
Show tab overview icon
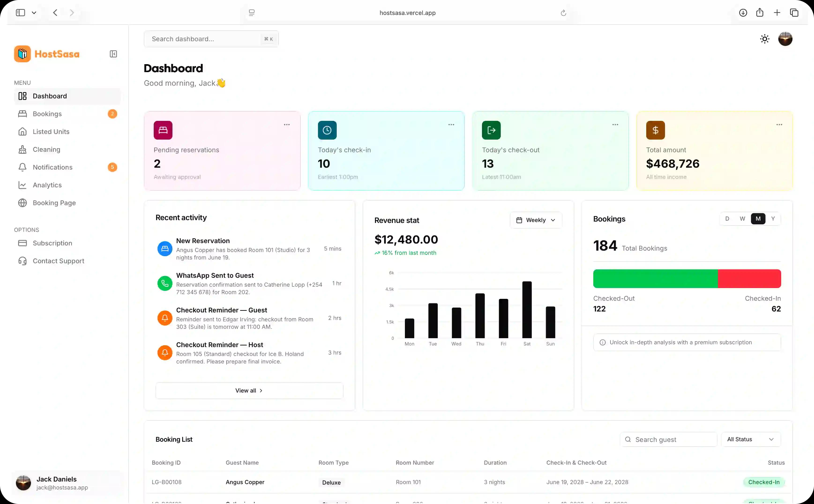click(x=794, y=13)
